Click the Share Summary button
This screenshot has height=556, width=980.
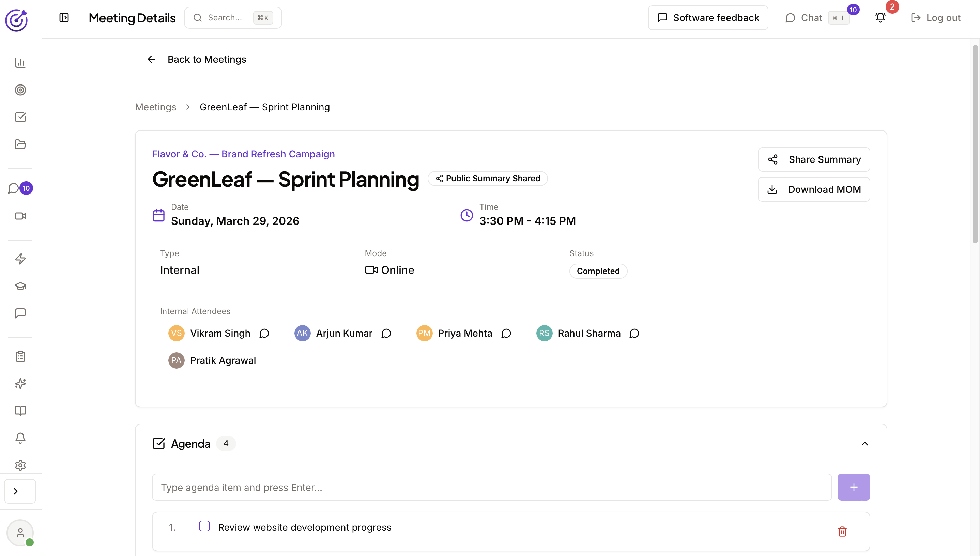814,159
